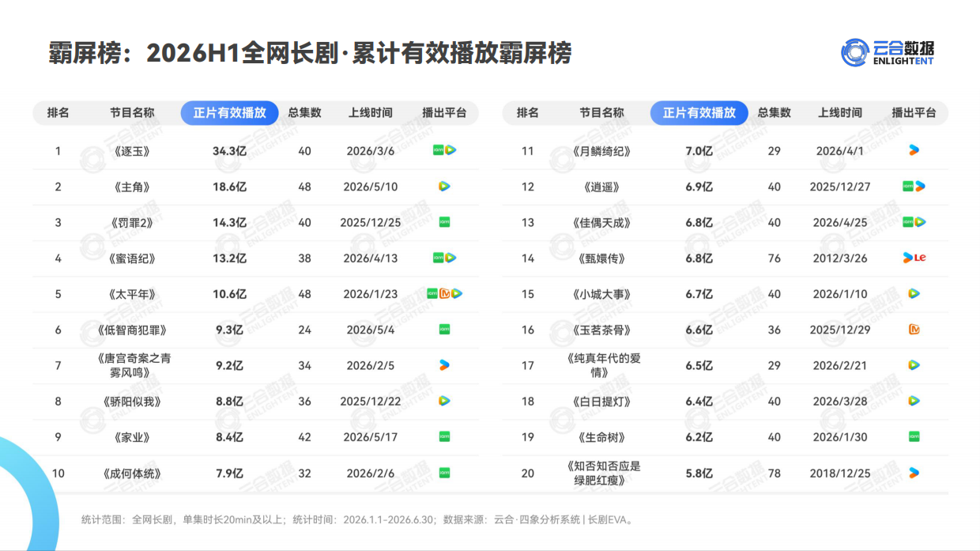Select the title 《白日提灯》
This screenshot has height=551, width=980.
pos(601,402)
